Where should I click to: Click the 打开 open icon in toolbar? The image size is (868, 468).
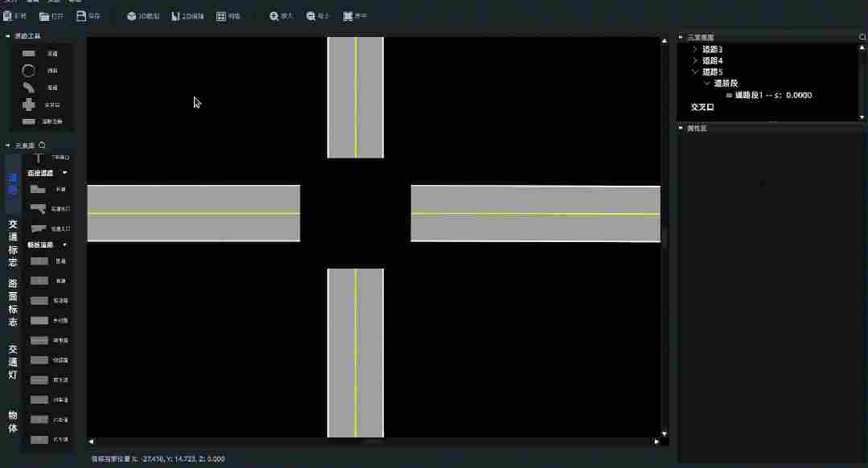pyautogui.click(x=50, y=15)
